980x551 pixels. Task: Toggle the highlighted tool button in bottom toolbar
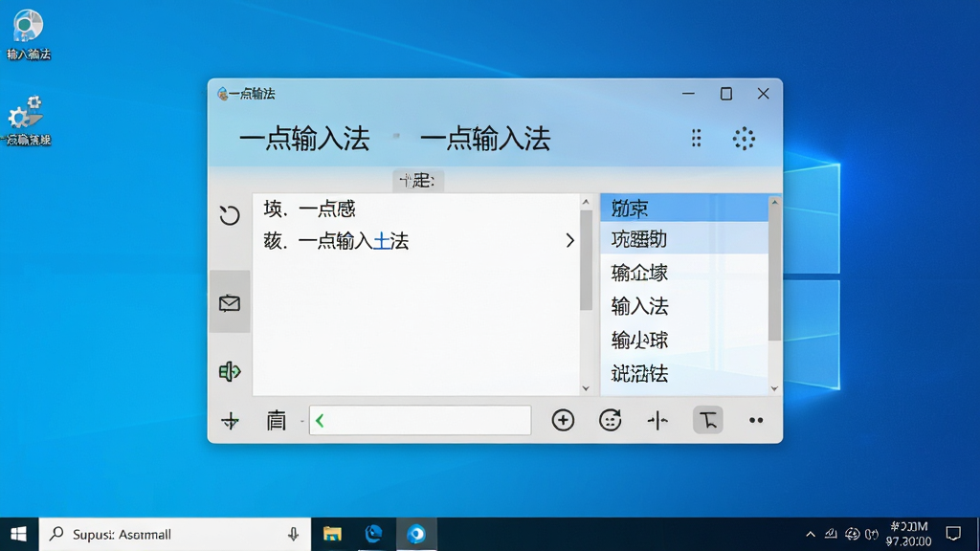pyautogui.click(x=708, y=420)
